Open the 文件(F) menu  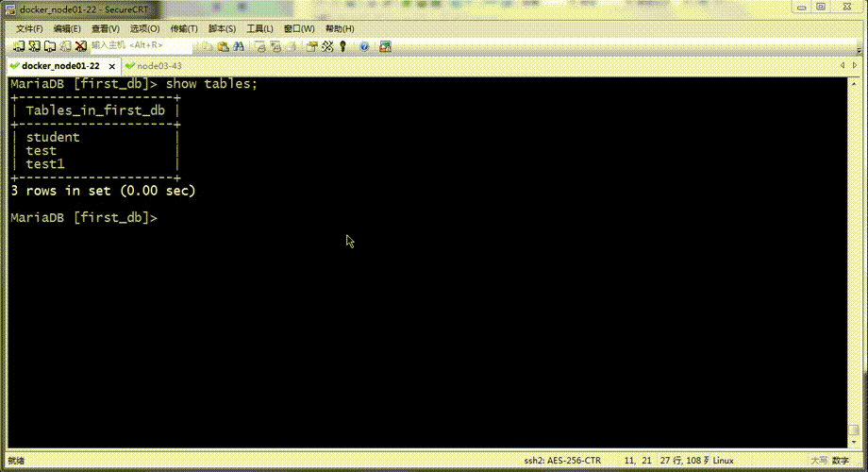29,29
